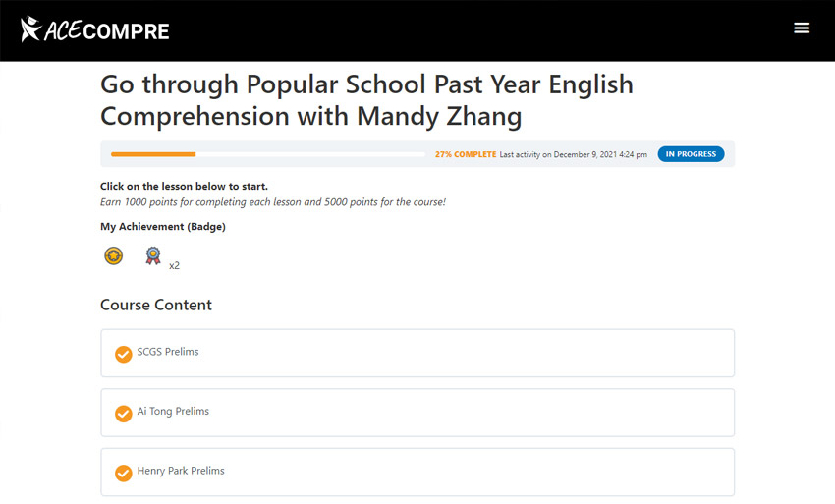Click the blue ribbon medal badge
The width and height of the screenshot is (835, 504).
click(x=153, y=255)
